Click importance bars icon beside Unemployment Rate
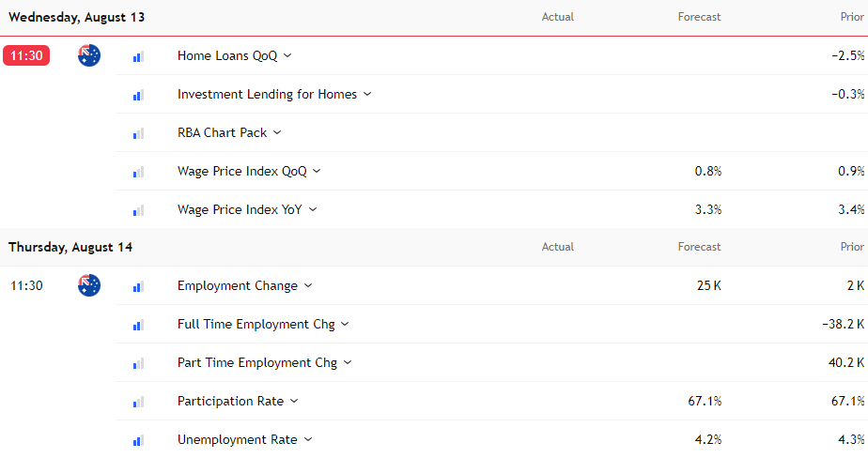The width and height of the screenshot is (868, 458). point(138,440)
